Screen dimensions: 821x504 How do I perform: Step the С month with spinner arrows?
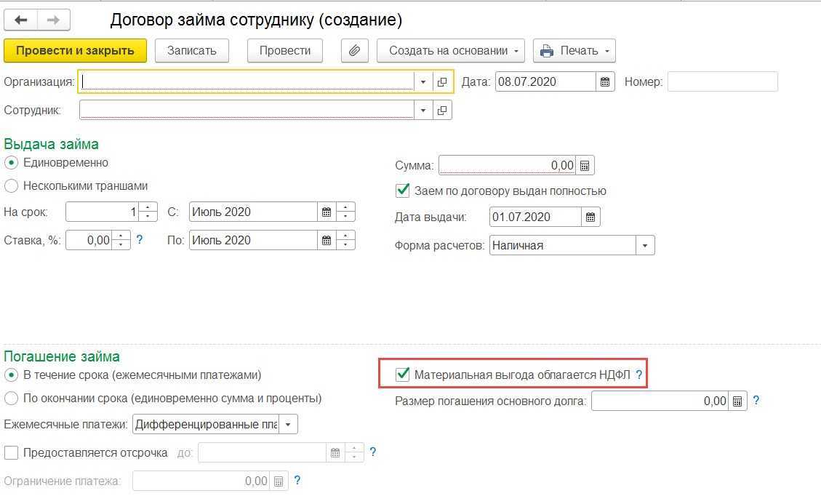coord(345,212)
